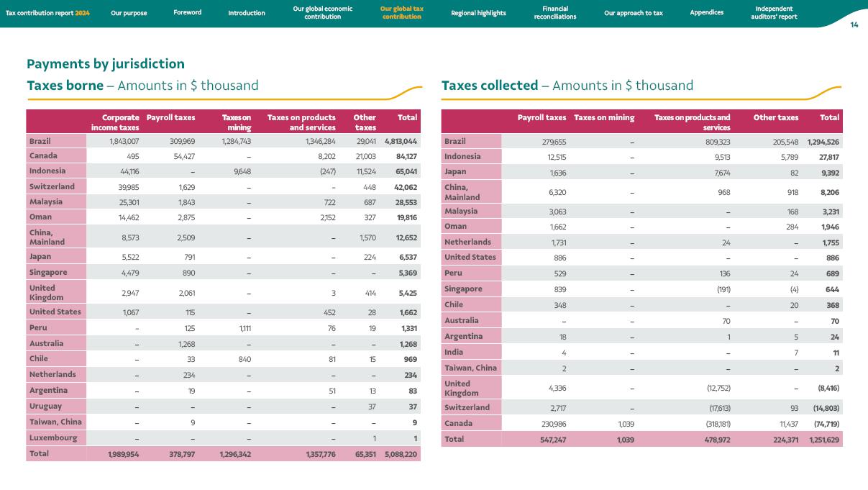Click the highlighted 'Our global tax contribution' tab
The width and height of the screenshot is (868, 490).
coord(401,13)
